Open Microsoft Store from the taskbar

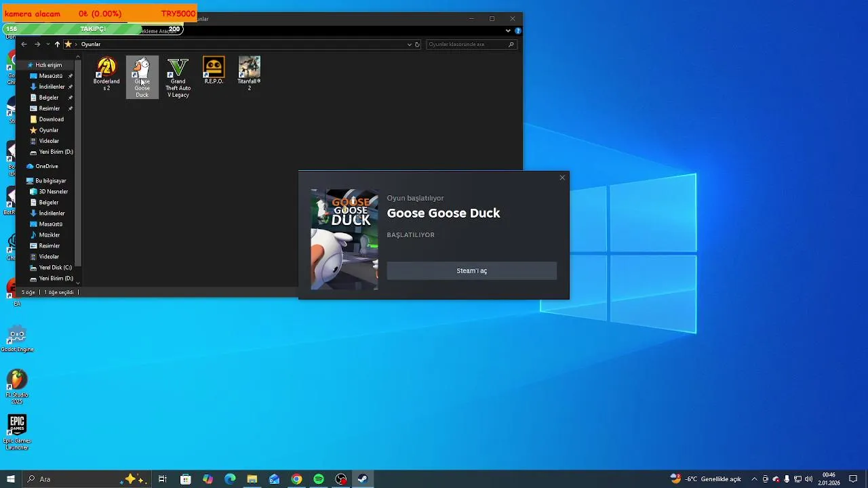pyautogui.click(x=186, y=479)
